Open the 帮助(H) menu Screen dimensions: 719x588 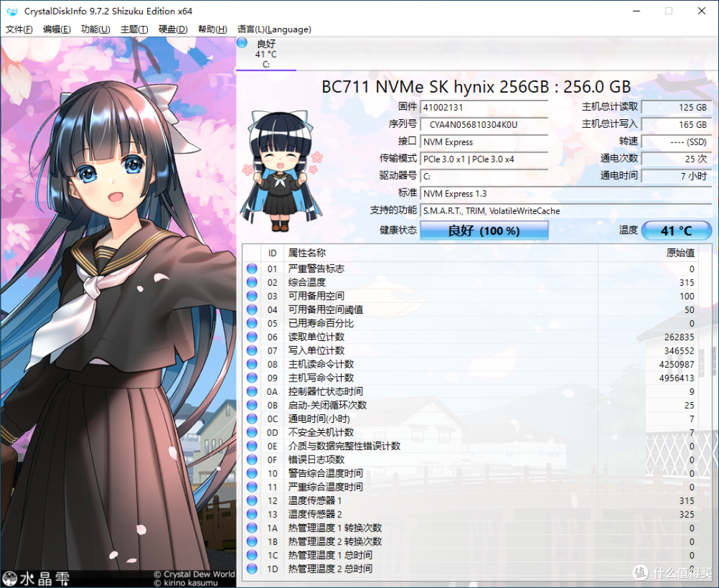212,29
